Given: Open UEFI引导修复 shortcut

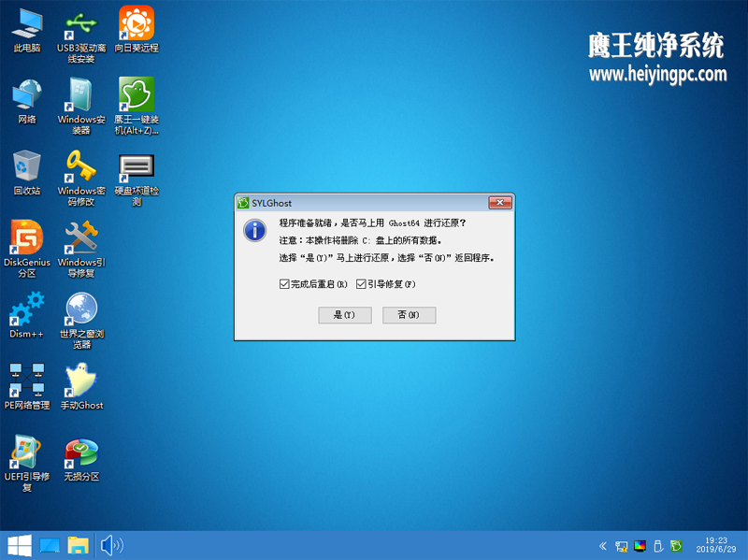Looking at the screenshot, I should pyautogui.click(x=27, y=464).
